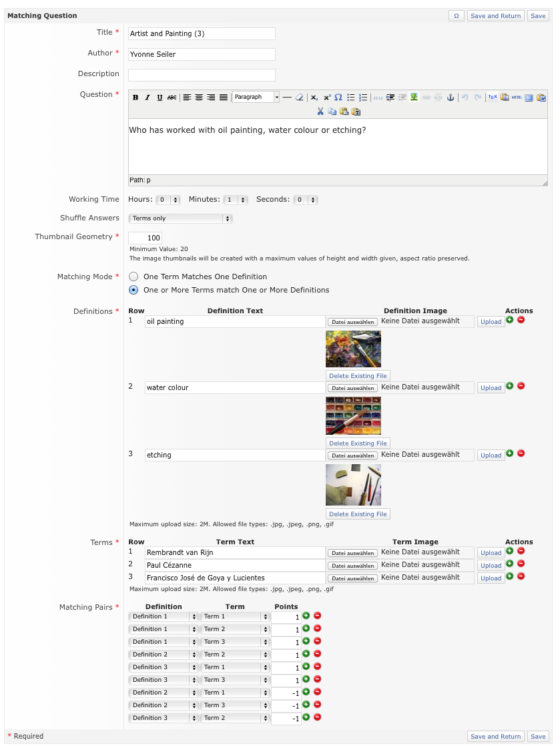Add a definition row after oil painting
Screen dimensions: 560x750
(x=510, y=320)
